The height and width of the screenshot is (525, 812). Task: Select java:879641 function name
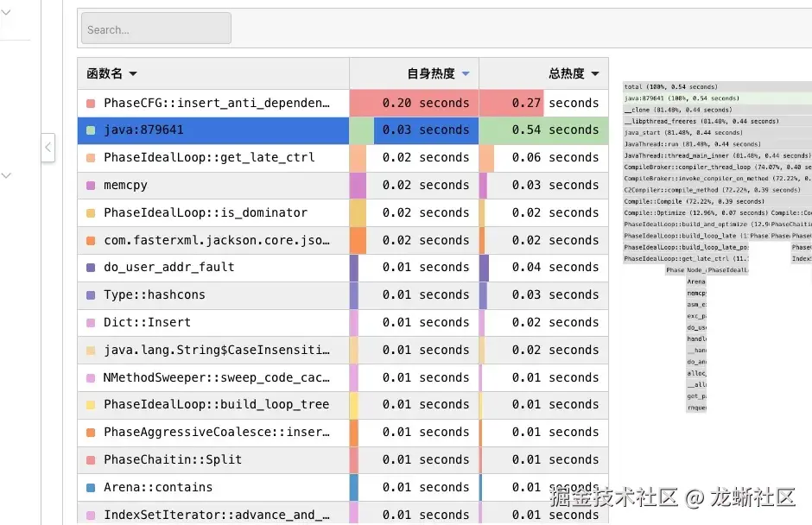(x=143, y=130)
